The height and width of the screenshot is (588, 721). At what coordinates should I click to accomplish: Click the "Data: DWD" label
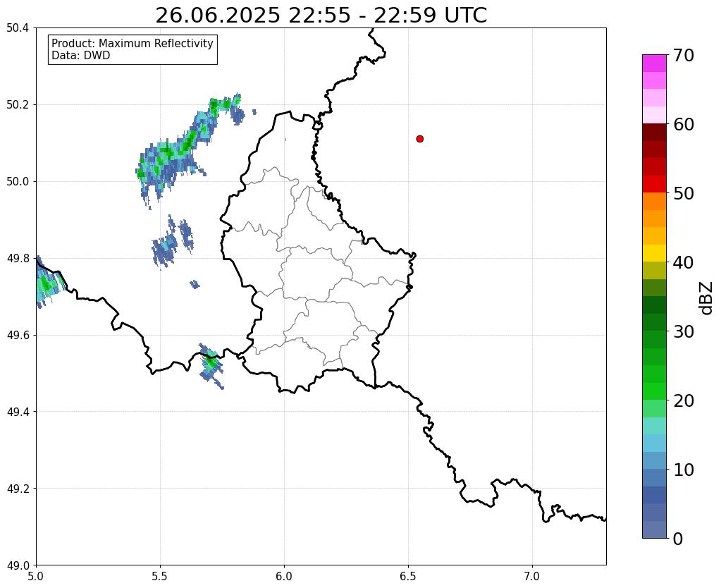click(x=81, y=56)
